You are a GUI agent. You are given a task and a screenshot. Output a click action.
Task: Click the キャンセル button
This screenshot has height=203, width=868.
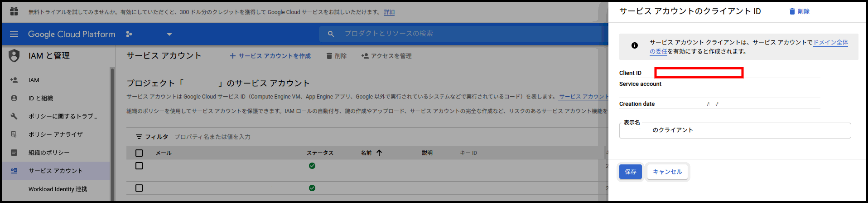point(667,172)
